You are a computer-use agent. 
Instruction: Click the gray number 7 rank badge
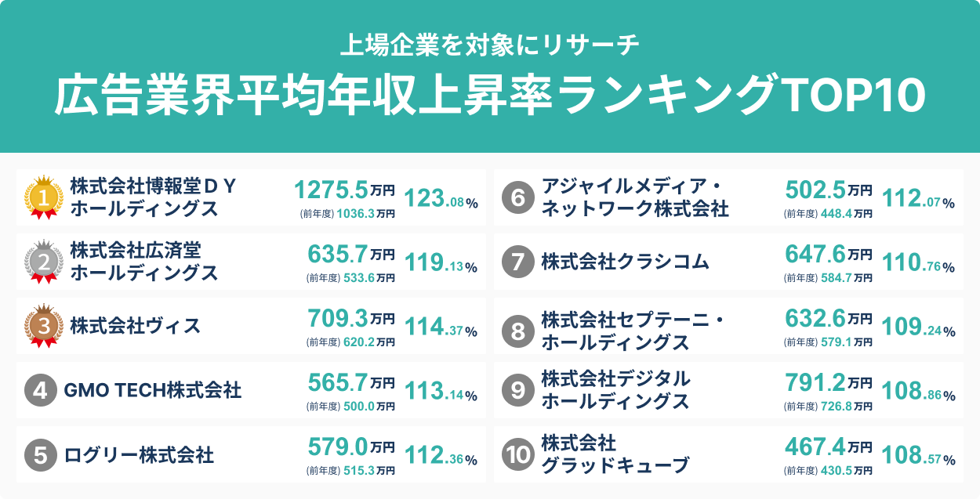[517, 262]
